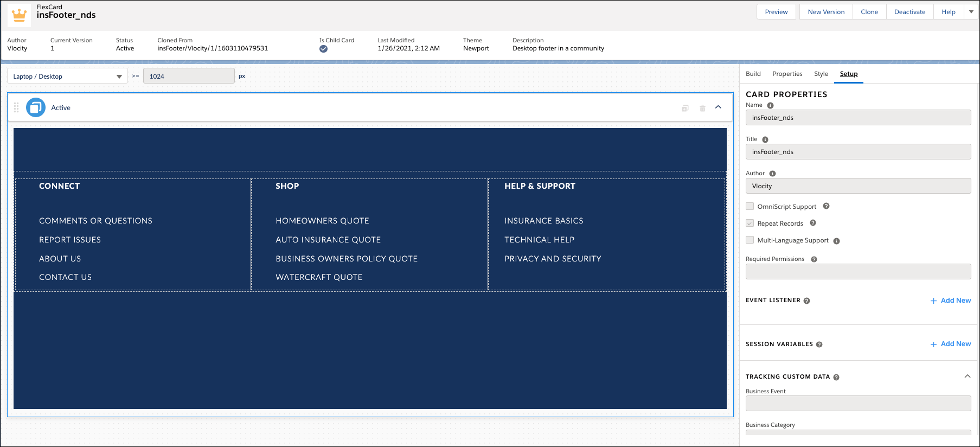The height and width of the screenshot is (447, 980).
Task: Select the CONNECT heading in footer
Action: (60, 186)
